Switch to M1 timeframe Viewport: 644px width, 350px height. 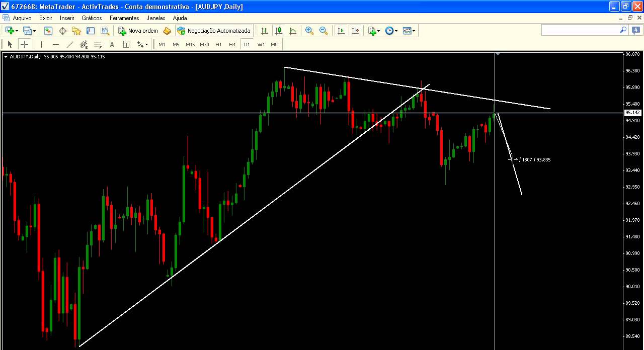tap(162, 44)
